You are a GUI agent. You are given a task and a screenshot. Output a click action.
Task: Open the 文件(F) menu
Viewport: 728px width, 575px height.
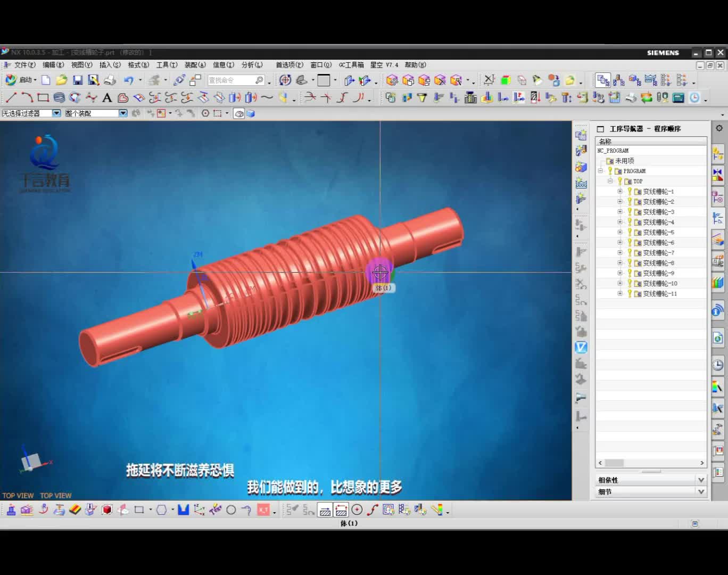pos(24,65)
